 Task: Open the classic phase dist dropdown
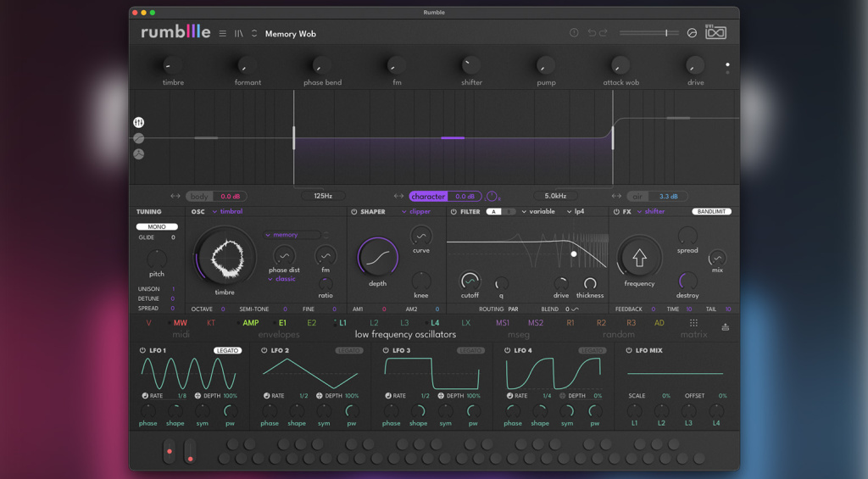point(281,279)
